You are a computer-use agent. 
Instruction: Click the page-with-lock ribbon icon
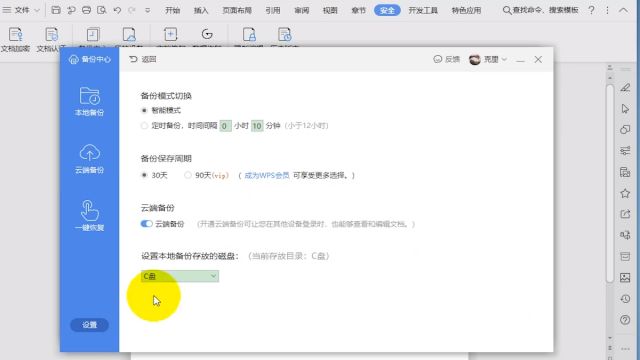pos(249,35)
